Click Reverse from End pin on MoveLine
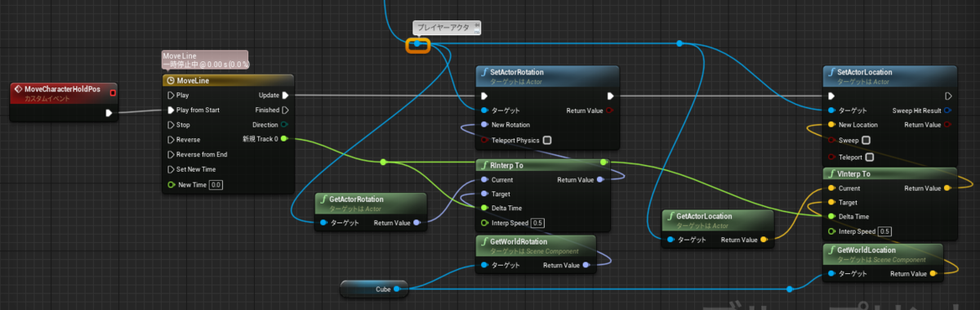 pos(171,155)
